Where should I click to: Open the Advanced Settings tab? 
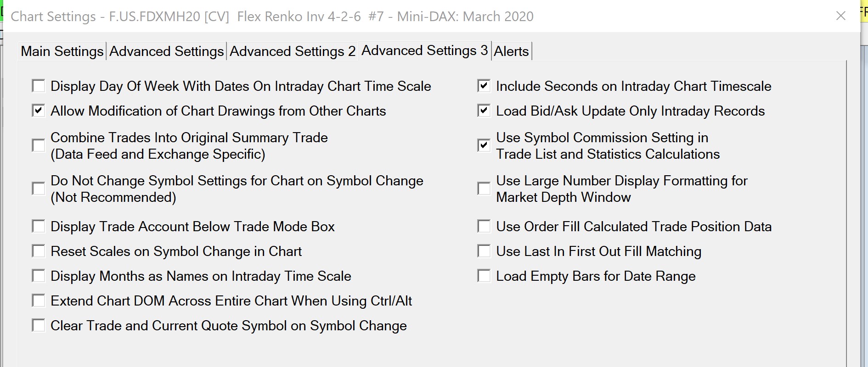click(167, 51)
